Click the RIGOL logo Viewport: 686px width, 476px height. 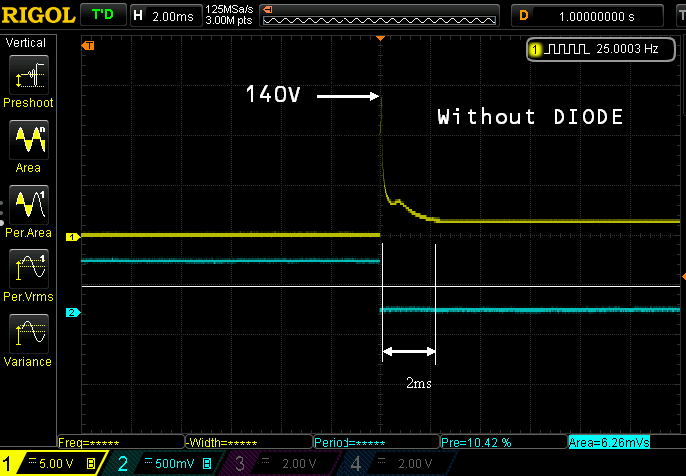point(38,15)
